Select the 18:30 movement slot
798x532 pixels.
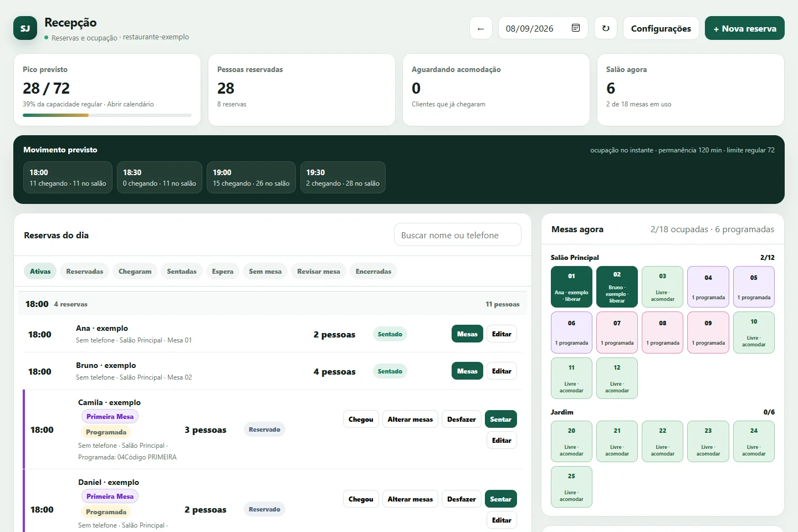pyautogui.click(x=160, y=177)
